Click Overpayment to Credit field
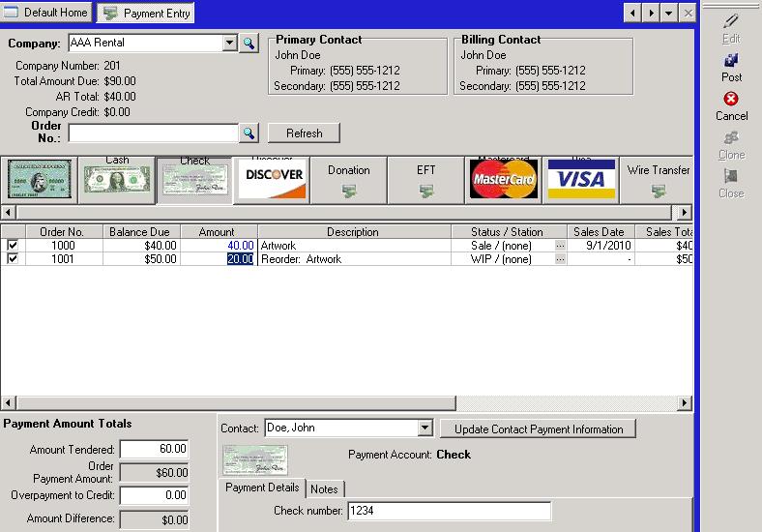The width and height of the screenshot is (762, 532). (155, 495)
